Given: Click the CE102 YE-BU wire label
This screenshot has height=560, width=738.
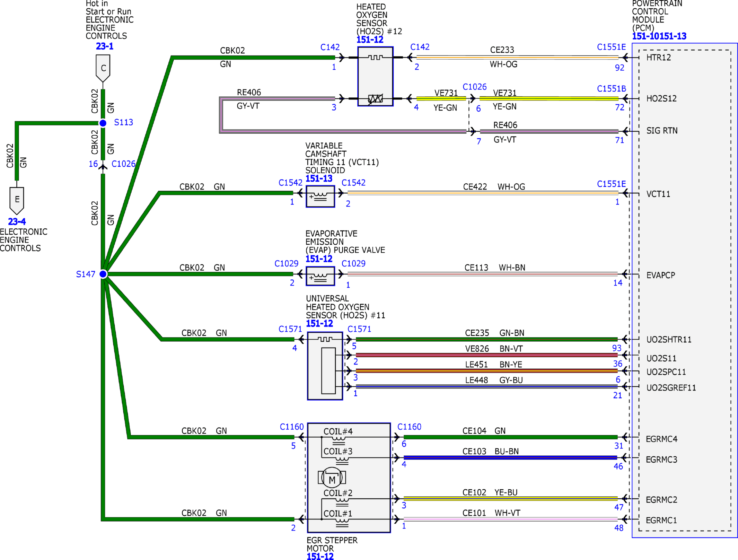Looking at the screenshot, I should 490,492.
